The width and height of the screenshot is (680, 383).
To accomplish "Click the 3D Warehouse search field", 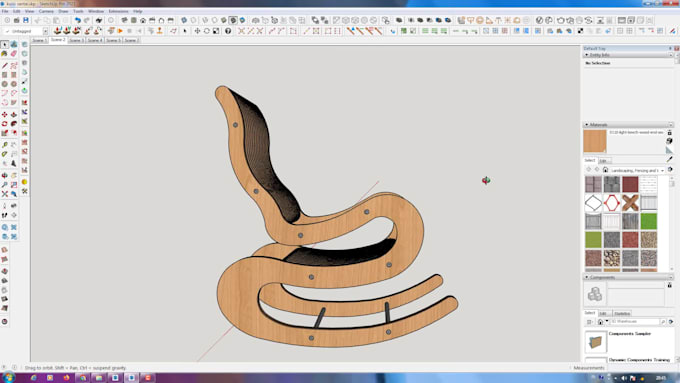I will pyautogui.click(x=635, y=322).
